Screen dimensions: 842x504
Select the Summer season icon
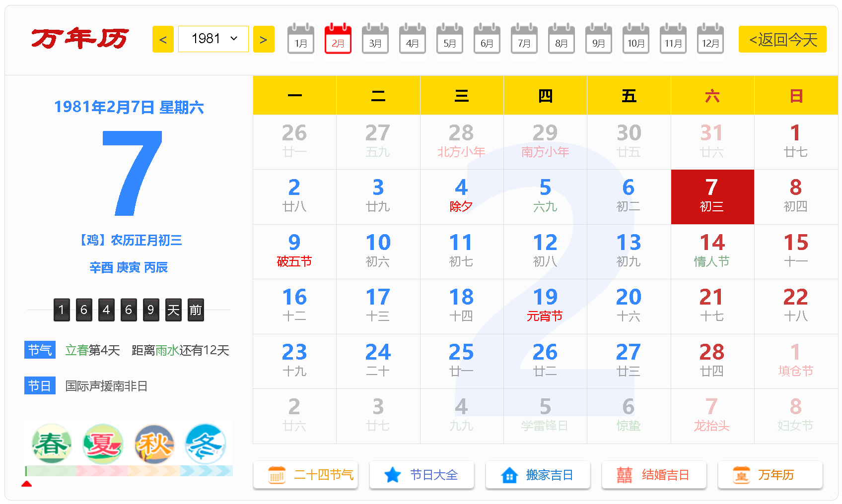coord(103,443)
